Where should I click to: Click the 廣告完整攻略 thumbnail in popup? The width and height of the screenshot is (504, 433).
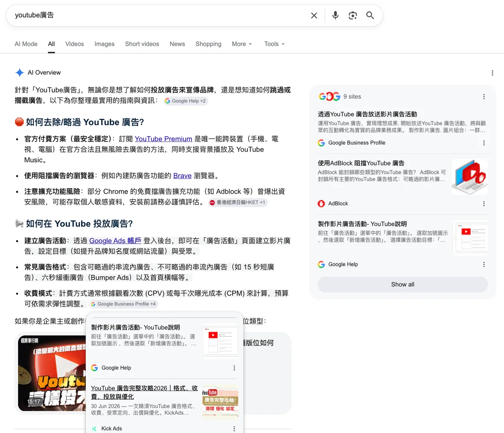[220, 402]
